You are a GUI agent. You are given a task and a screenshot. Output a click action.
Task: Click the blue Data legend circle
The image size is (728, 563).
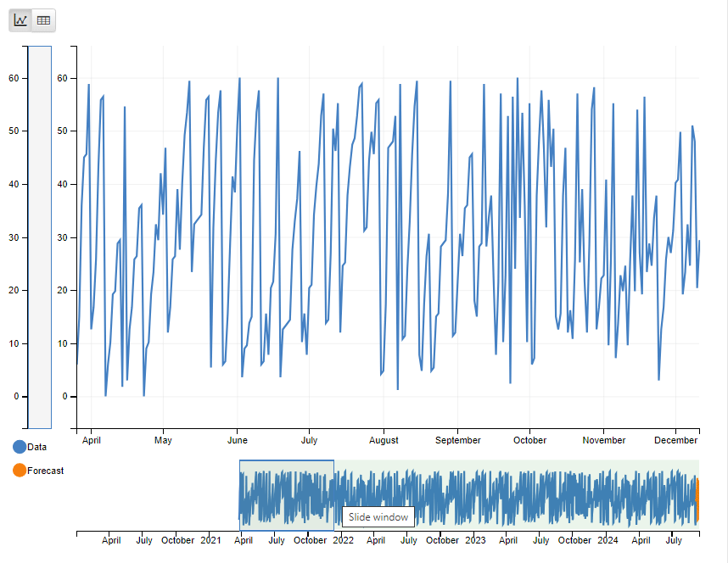(x=20, y=447)
